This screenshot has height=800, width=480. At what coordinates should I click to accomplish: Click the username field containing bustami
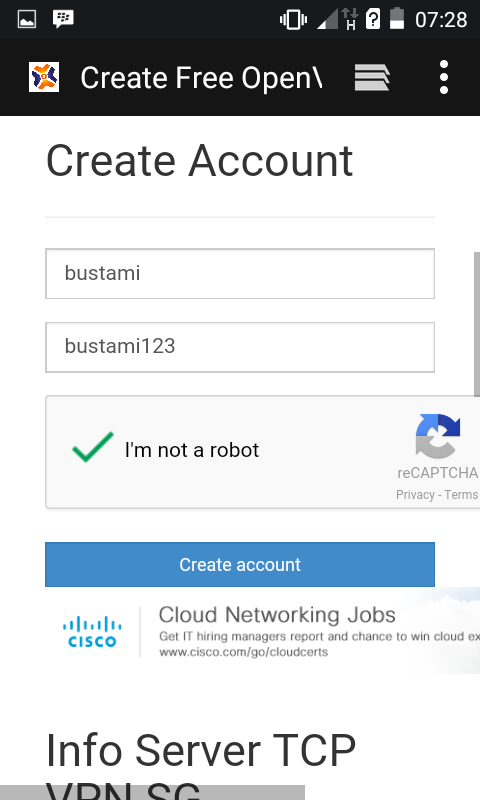(x=240, y=273)
